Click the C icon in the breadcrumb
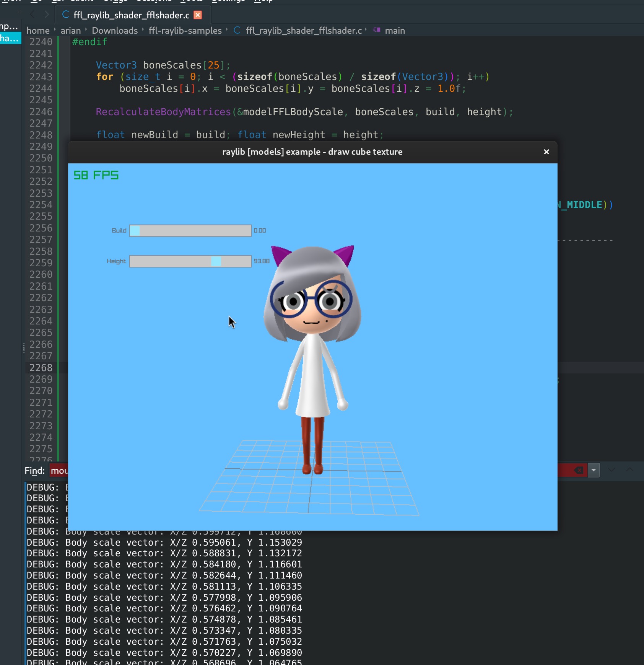The height and width of the screenshot is (665, 644). (237, 30)
